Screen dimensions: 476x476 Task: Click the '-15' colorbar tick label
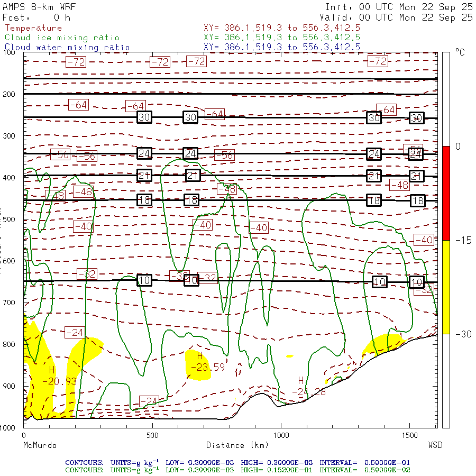(x=463, y=241)
